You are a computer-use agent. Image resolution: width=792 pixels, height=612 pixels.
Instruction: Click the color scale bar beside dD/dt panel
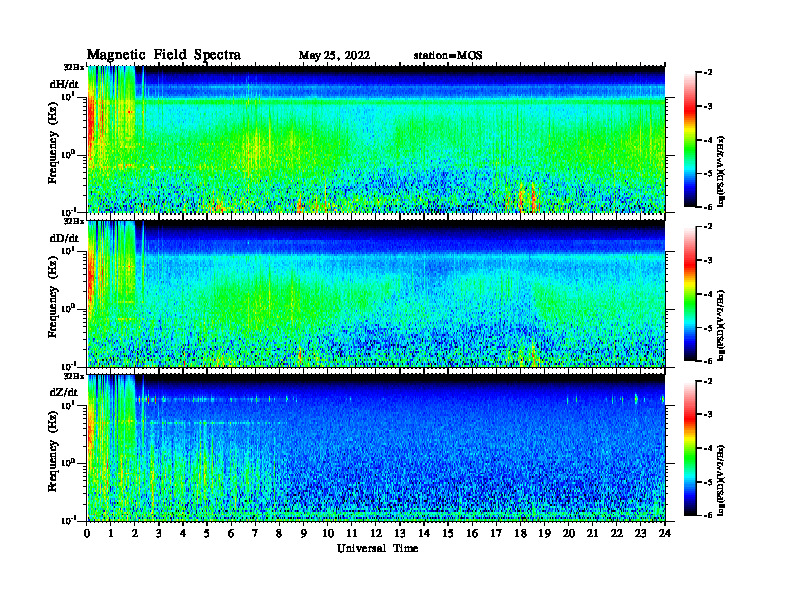(x=689, y=294)
